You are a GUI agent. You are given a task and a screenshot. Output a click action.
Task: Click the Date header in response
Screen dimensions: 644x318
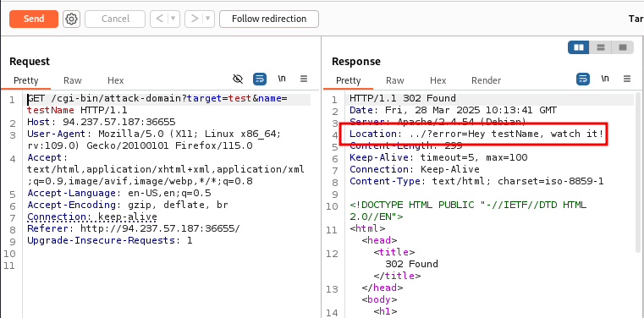453,111
